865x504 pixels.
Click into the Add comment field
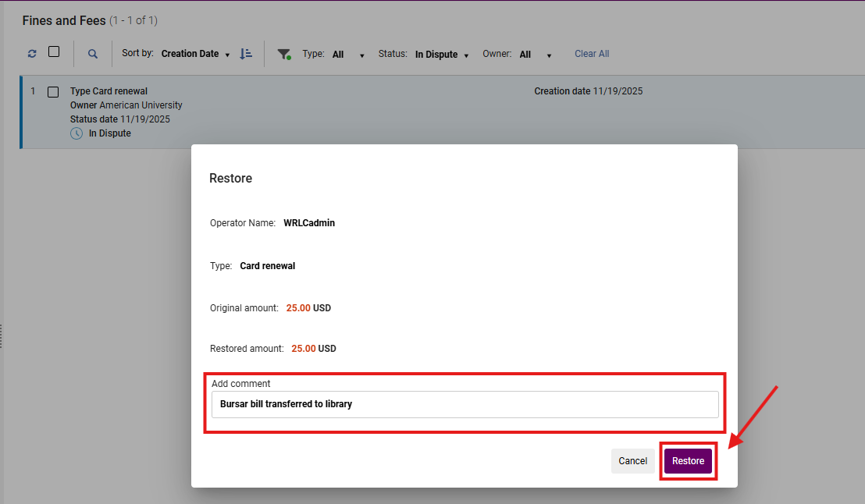coord(465,404)
